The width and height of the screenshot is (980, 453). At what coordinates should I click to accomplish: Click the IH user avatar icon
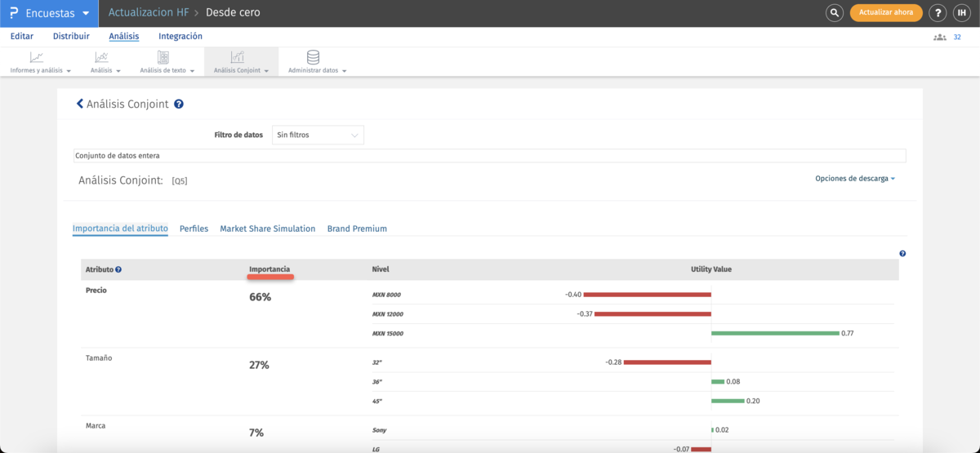[962, 13]
